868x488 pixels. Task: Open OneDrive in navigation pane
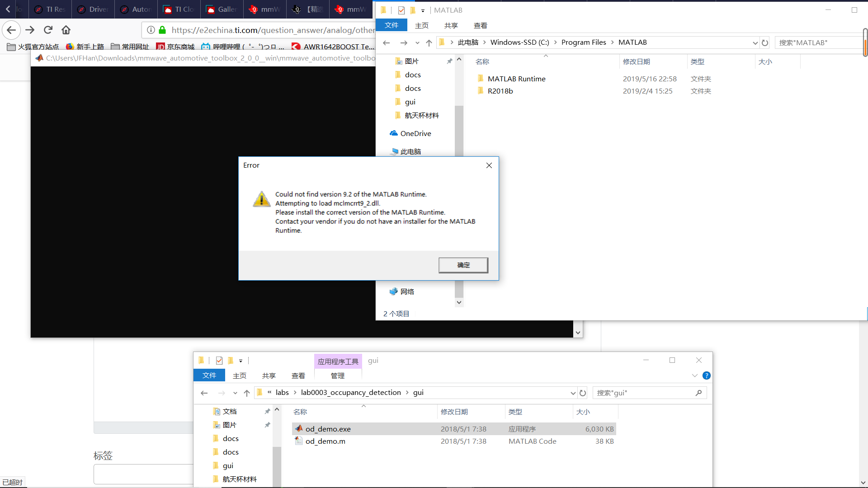415,133
